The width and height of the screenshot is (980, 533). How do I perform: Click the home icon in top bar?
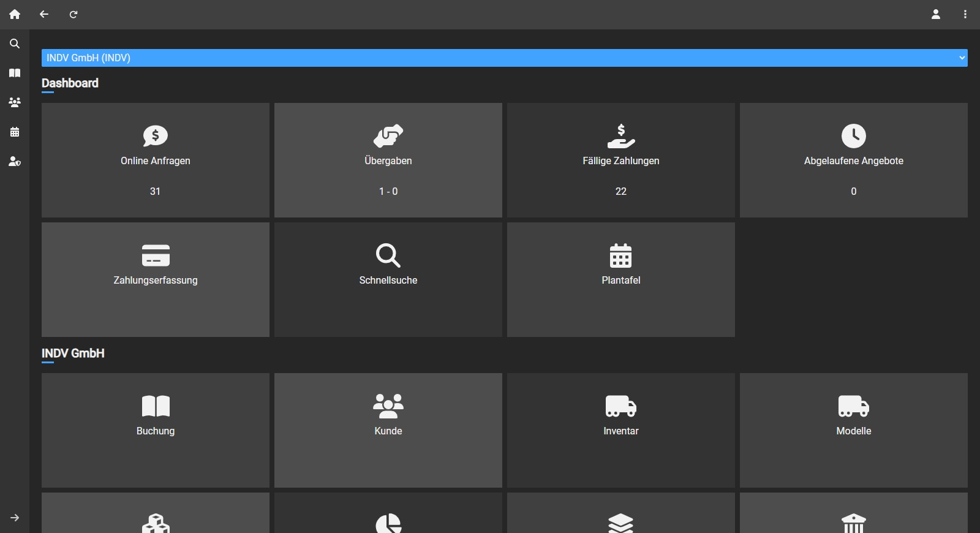pos(15,14)
